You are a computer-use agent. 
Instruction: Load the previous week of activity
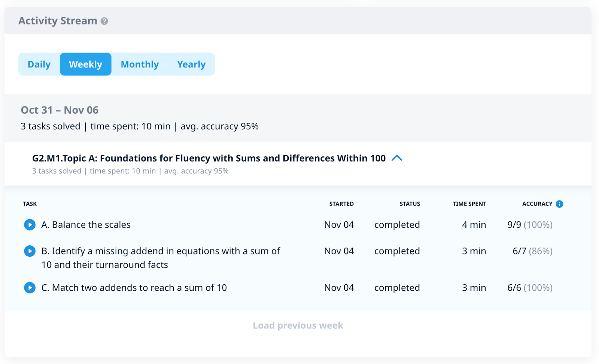[298, 325]
